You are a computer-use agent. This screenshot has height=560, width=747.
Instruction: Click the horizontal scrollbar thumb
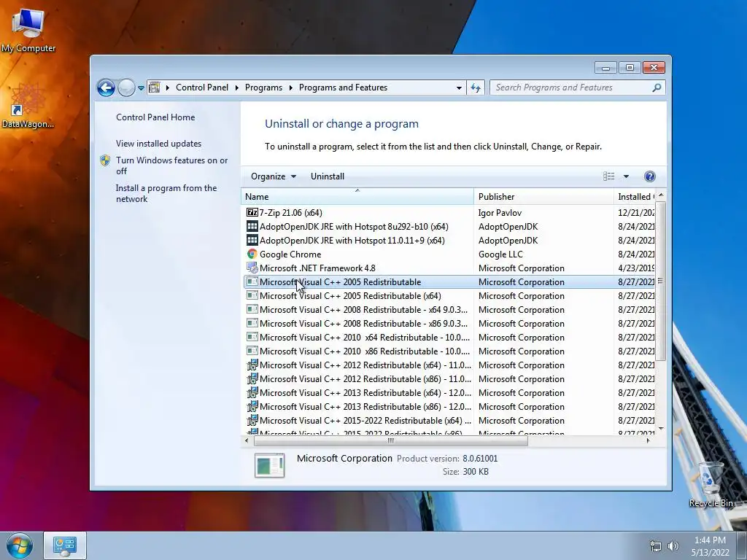391,441
